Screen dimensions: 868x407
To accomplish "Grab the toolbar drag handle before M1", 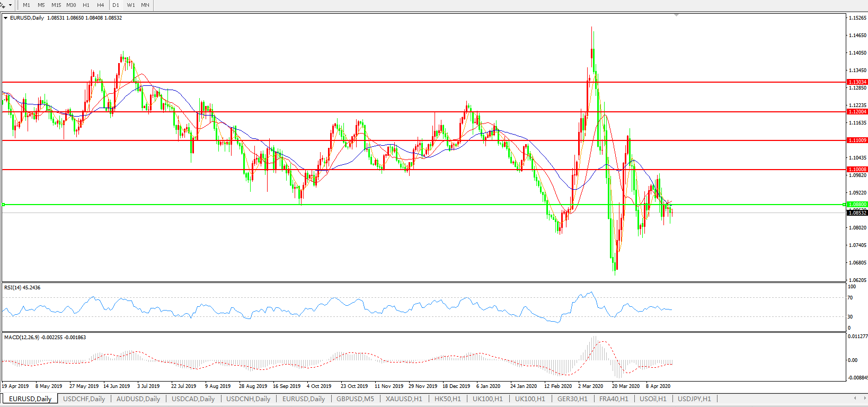I will click(17, 5).
